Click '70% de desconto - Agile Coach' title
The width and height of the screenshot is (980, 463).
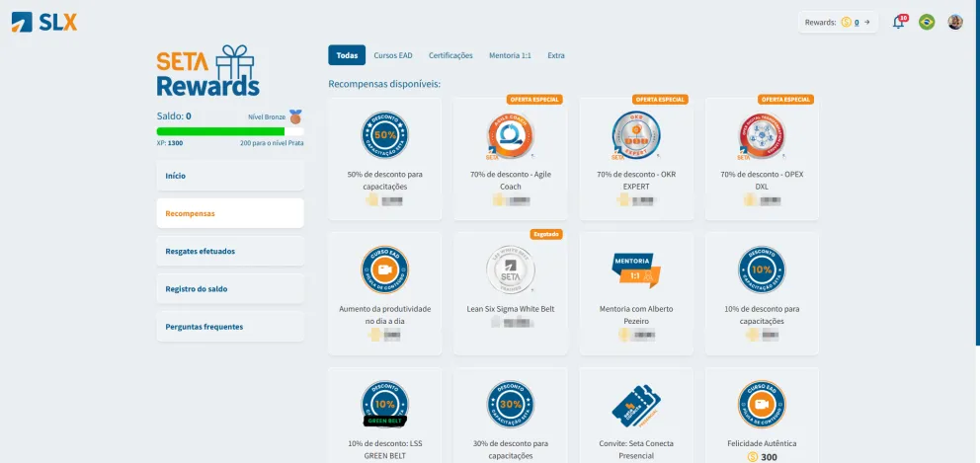click(x=510, y=181)
